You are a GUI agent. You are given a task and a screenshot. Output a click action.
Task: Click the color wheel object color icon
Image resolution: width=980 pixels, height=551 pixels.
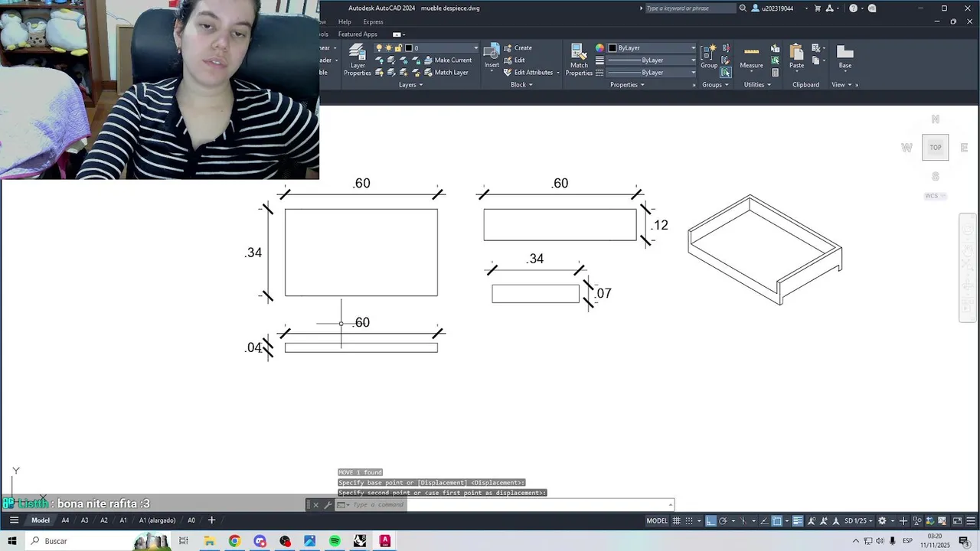599,47
